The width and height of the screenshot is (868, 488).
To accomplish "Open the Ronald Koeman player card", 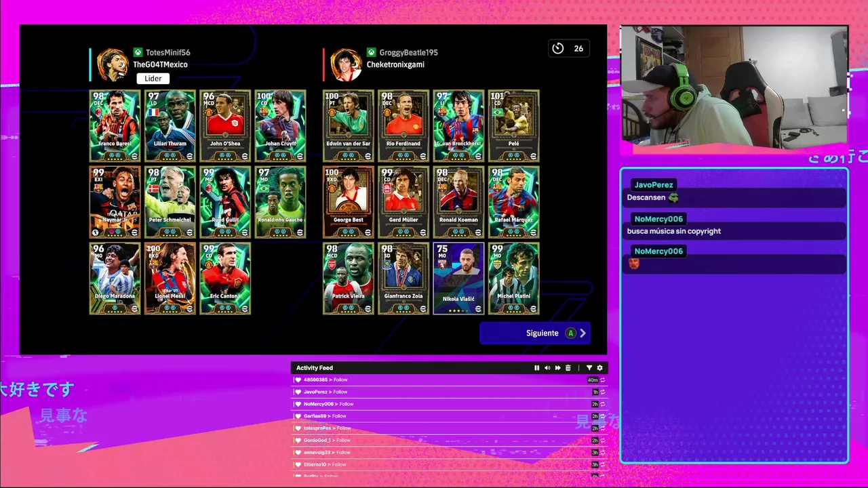I will pyautogui.click(x=459, y=202).
